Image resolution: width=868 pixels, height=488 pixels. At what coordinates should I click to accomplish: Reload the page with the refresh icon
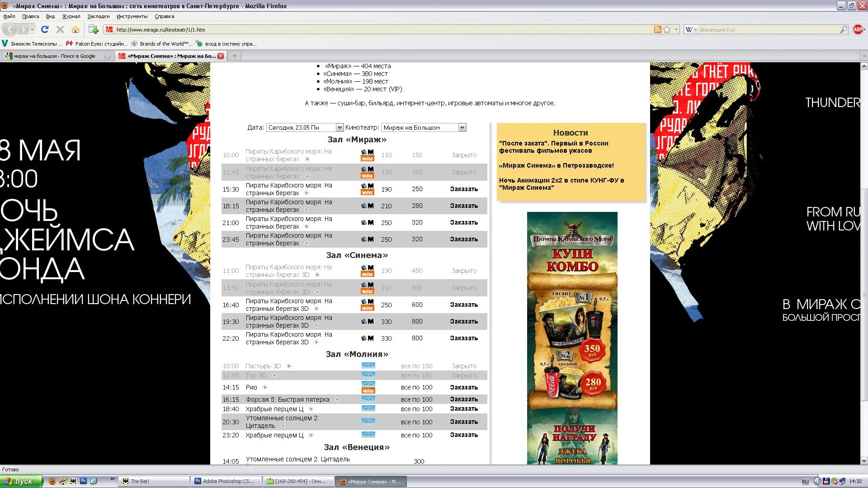(x=44, y=29)
